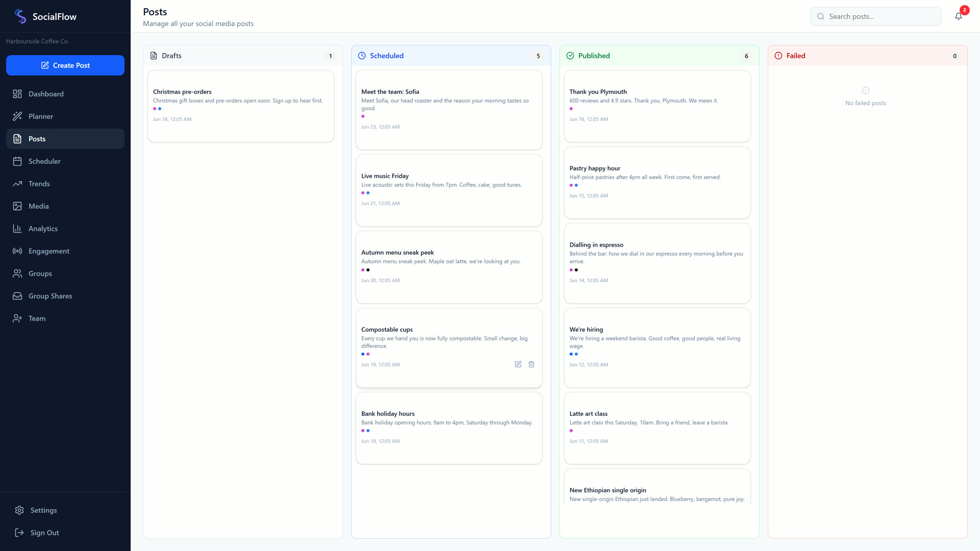Click the search magnifier icon

[821, 16]
